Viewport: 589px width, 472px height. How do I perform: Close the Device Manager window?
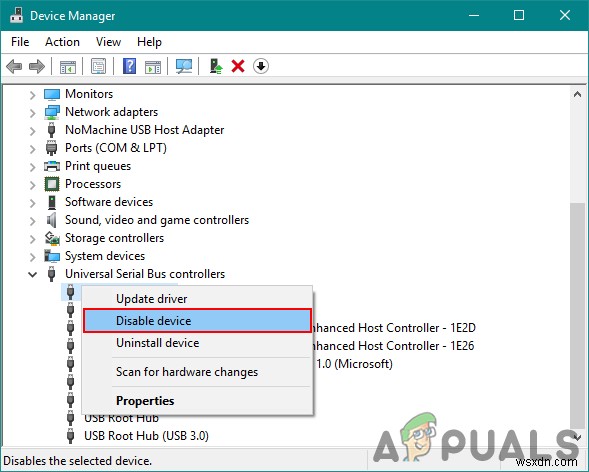[565, 15]
